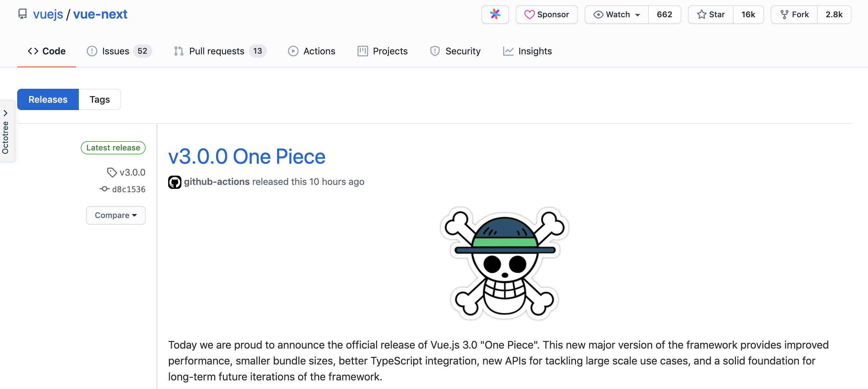Star the vue-next repository

click(710, 14)
